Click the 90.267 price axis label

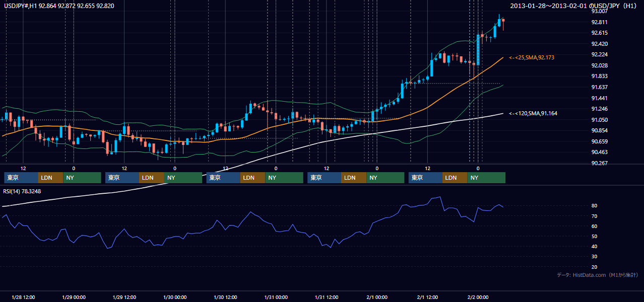599,163
